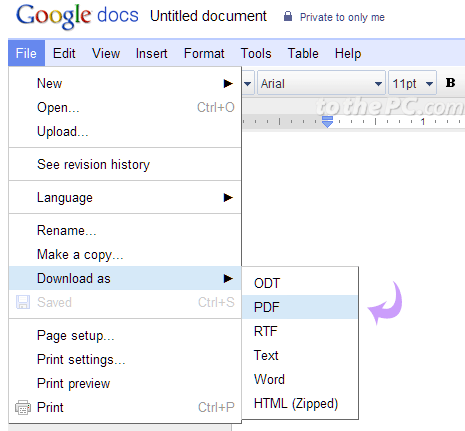Viewport: 465px width, 431px height.
Task: Click the blue indent marker on ruler
Action: click(x=328, y=122)
